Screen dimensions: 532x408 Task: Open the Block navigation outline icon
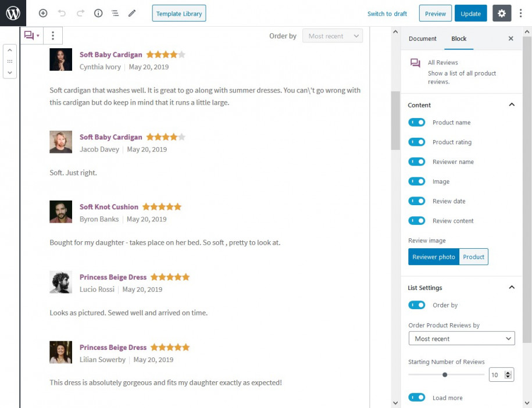tap(115, 13)
